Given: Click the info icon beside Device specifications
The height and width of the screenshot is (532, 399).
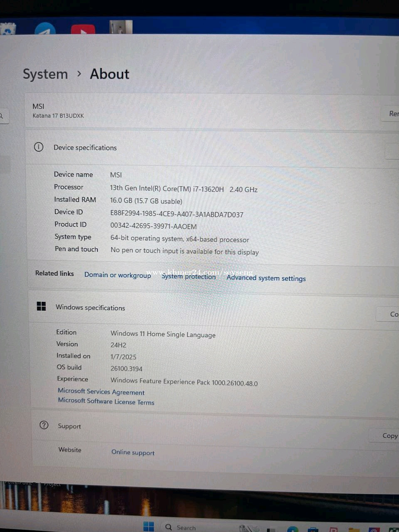Looking at the screenshot, I should point(39,147).
